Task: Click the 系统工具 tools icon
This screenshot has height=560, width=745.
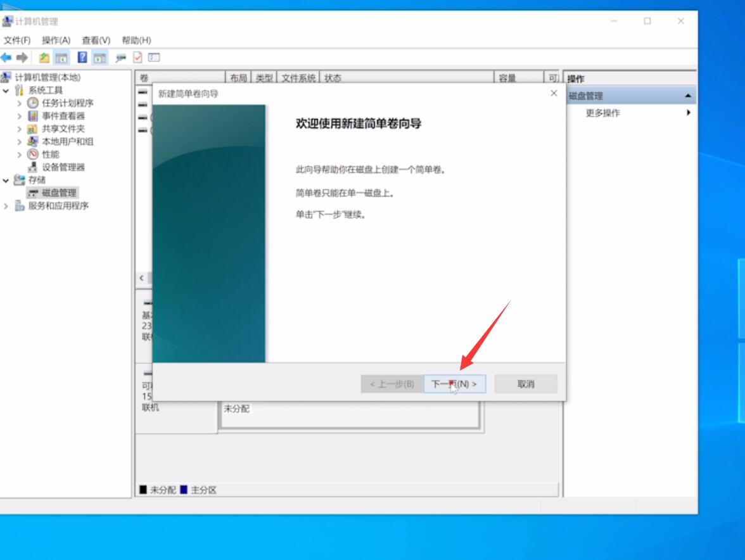Action: tap(19, 90)
